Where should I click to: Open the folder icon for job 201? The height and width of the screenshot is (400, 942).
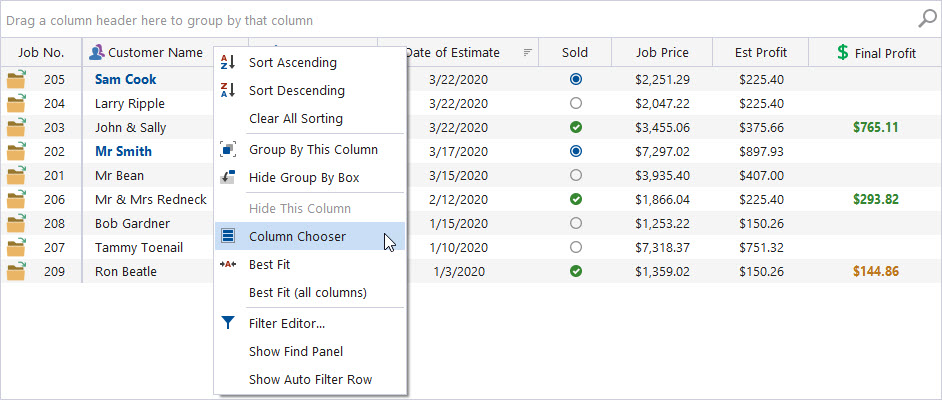16,175
